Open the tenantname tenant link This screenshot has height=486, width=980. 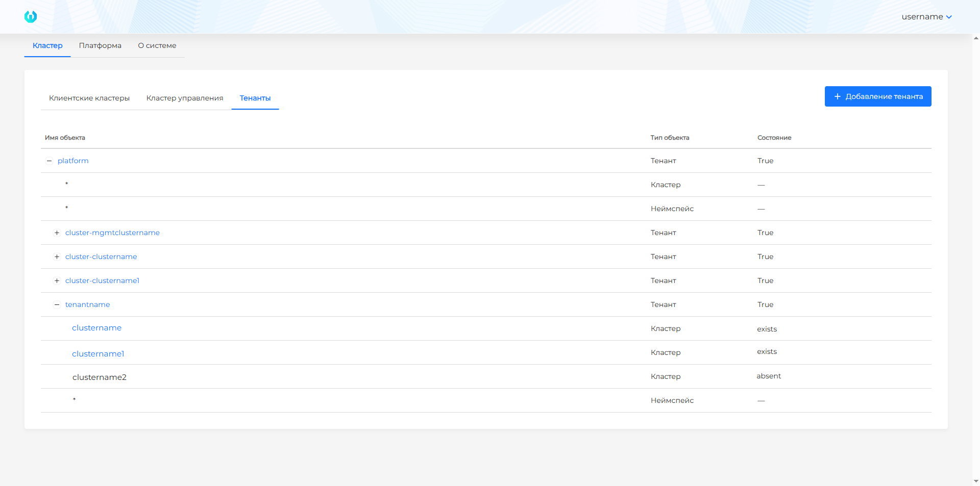(87, 304)
